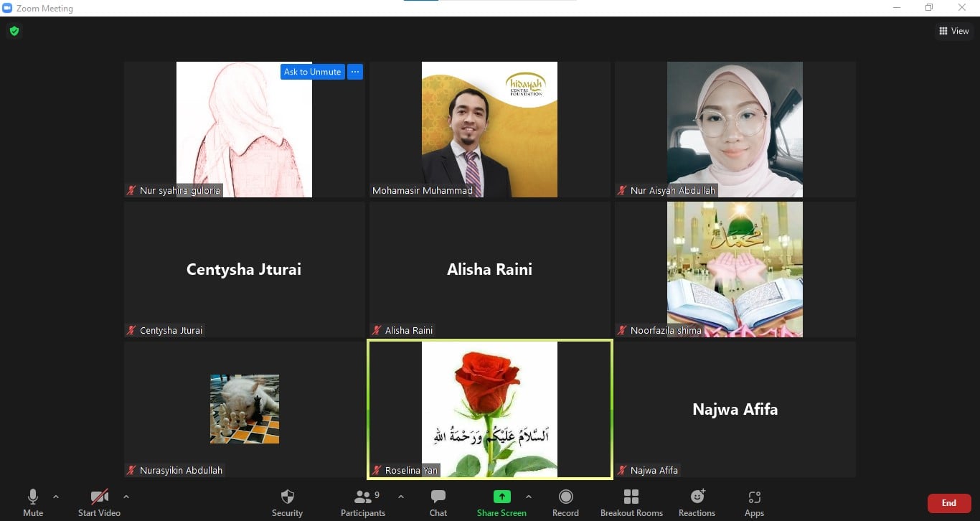Expand the arrow next to Participants
This screenshot has width=980, height=521.
pyautogui.click(x=400, y=497)
